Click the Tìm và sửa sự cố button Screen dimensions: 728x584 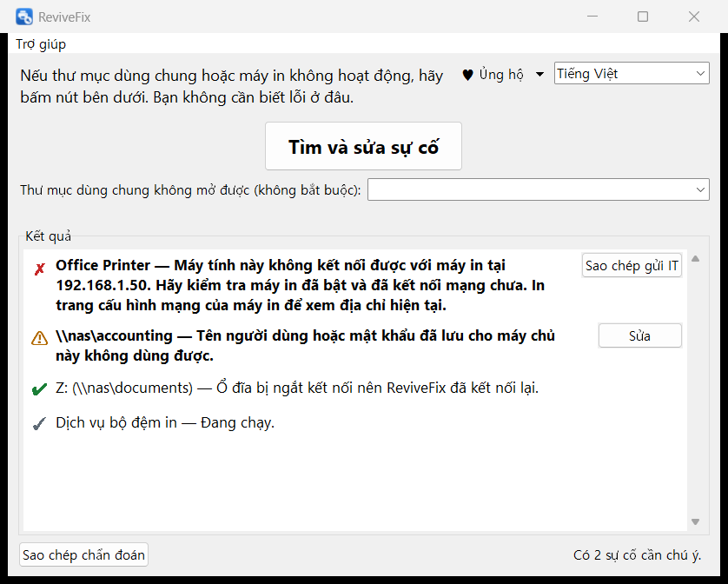pyautogui.click(x=363, y=146)
